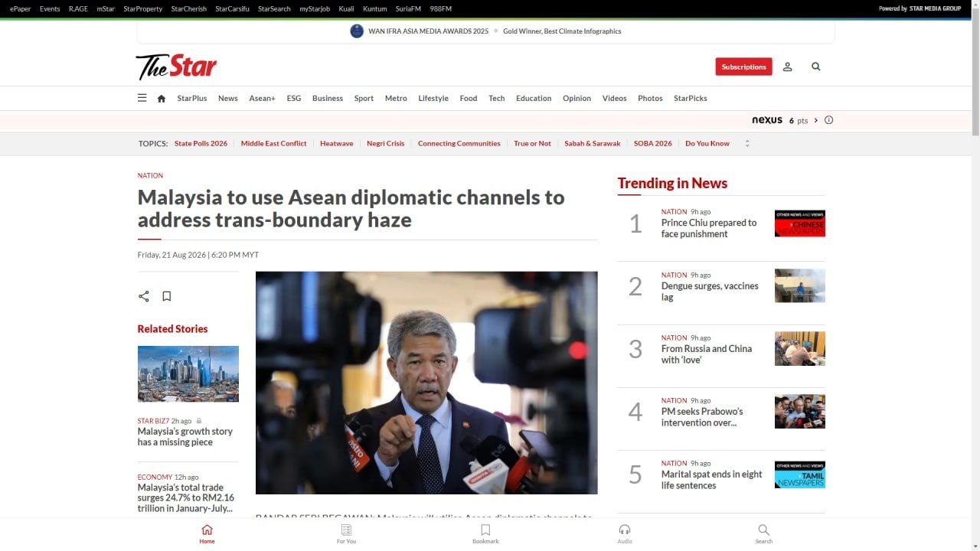Open the nexus points info icon
Screen dimensions: 980x551
click(x=828, y=120)
